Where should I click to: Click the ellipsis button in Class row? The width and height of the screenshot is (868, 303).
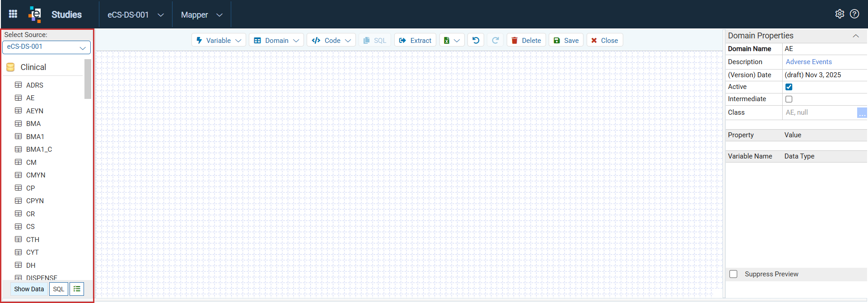(x=862, y=112)
